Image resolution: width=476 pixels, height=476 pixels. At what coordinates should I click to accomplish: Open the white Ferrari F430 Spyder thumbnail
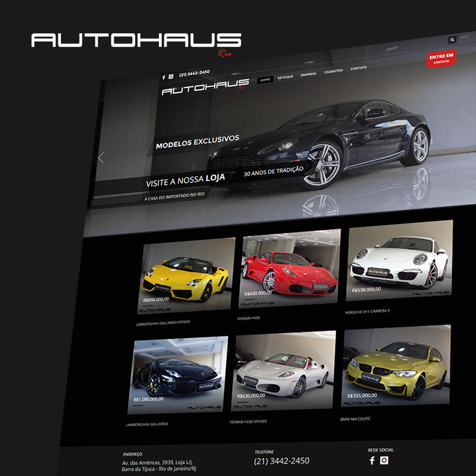284,371
